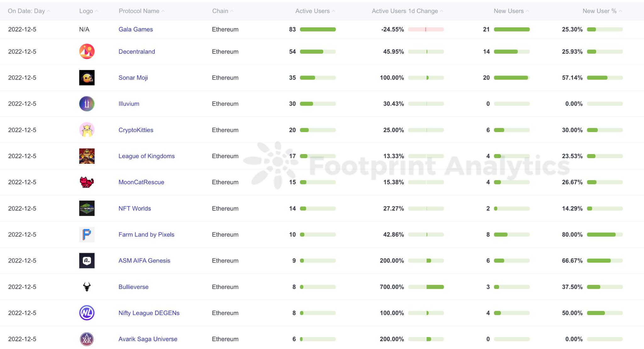Click Bullieverse 700.00% change bar
The height and width of the screenshot is (349, 644).
point(426,287)
